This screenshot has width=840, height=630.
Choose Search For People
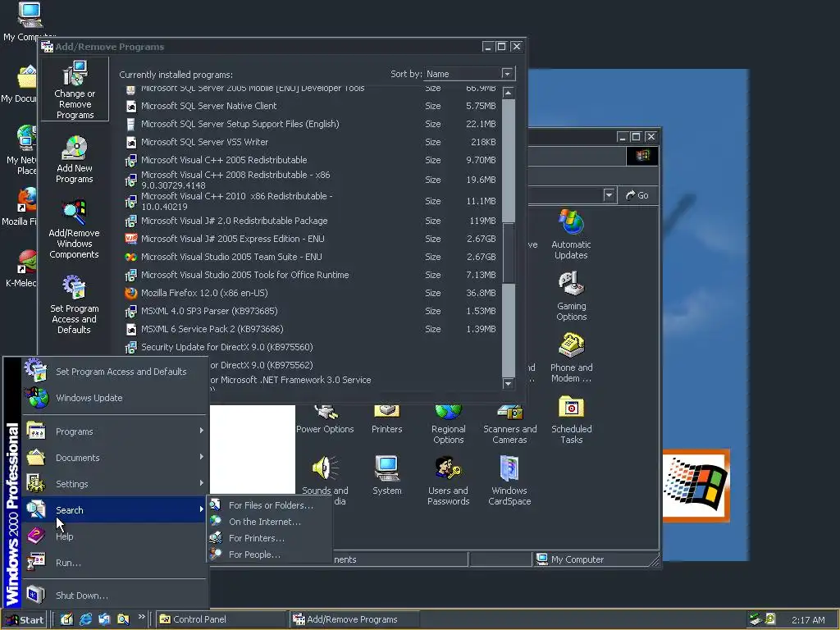(x=269, y=555)
